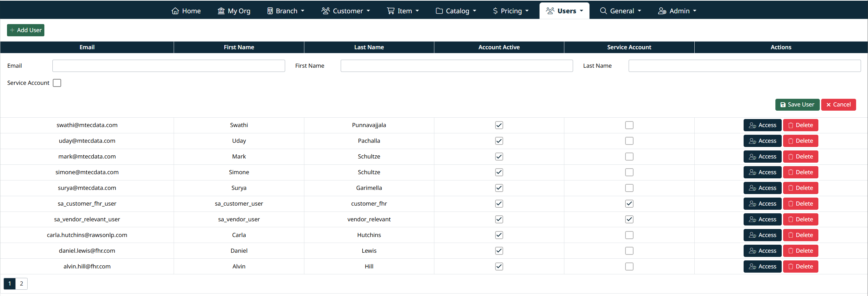
Task: Expand the Admin dropdown menu
Action: coord(695,11)
